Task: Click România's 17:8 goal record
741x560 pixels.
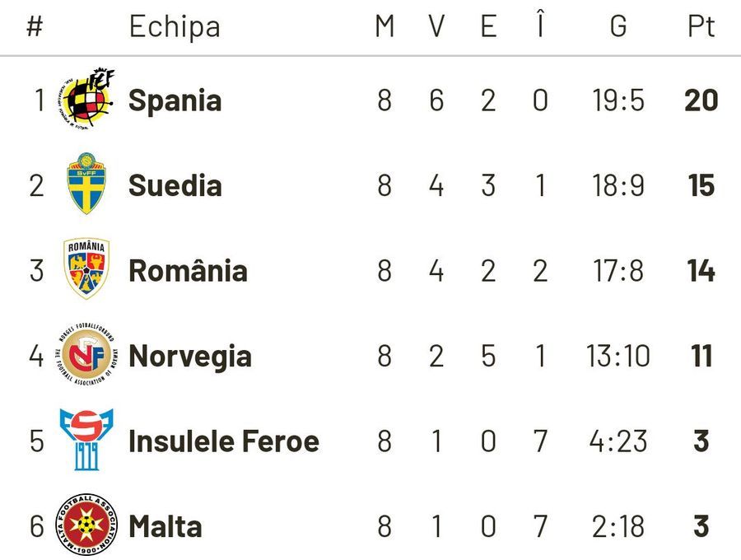Action: pos(618,270)
